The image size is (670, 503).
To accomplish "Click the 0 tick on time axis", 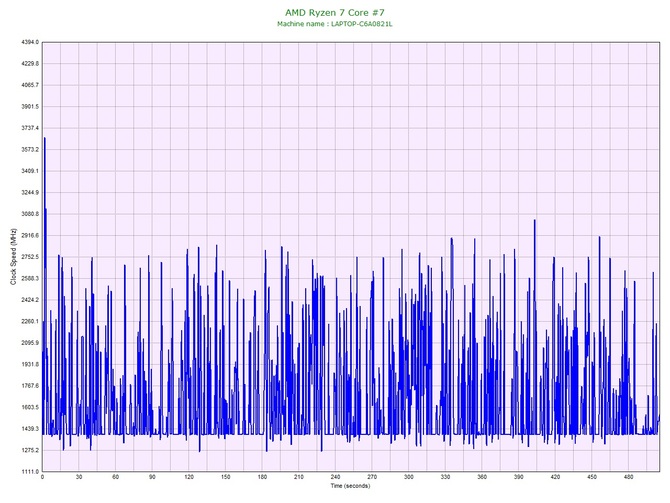I will pos(42,477).
